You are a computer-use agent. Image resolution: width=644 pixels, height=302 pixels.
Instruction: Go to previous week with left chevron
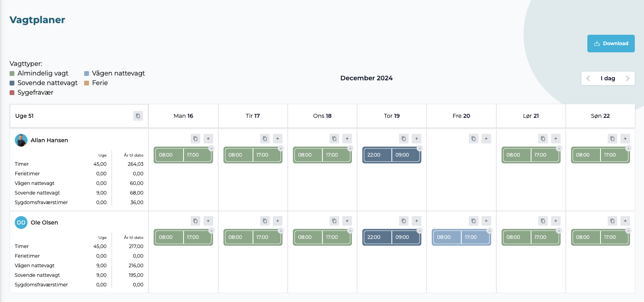pos(588,78)
